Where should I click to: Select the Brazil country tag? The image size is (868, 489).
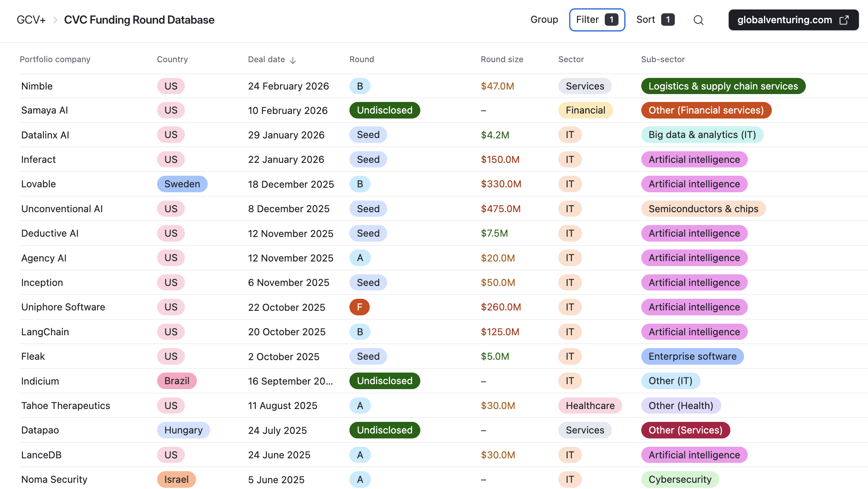(x=177, y=381)
